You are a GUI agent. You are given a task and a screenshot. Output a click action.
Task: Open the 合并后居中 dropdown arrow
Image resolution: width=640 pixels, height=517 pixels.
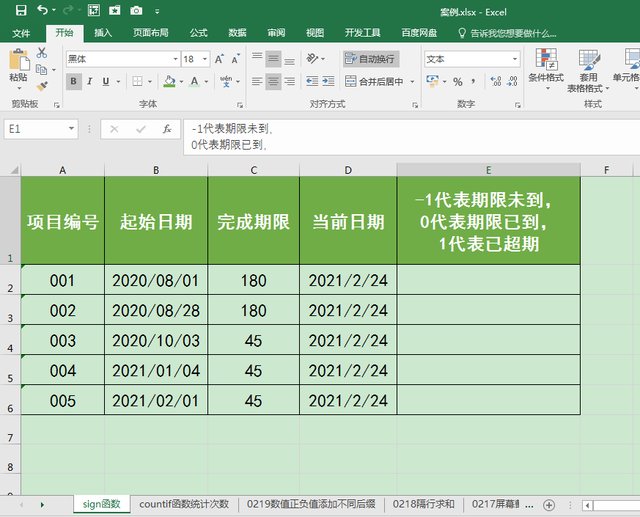pos(412,82)
